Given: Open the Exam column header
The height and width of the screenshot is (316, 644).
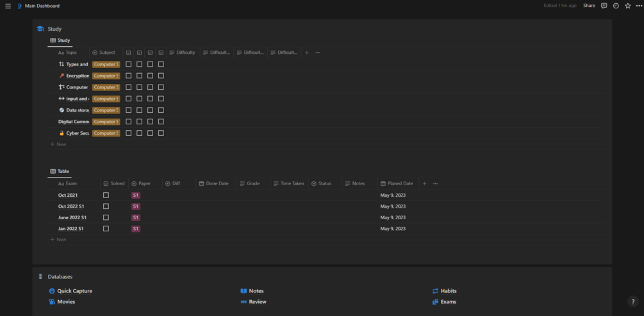Looking at the screenshot, I should click(74, 184).
